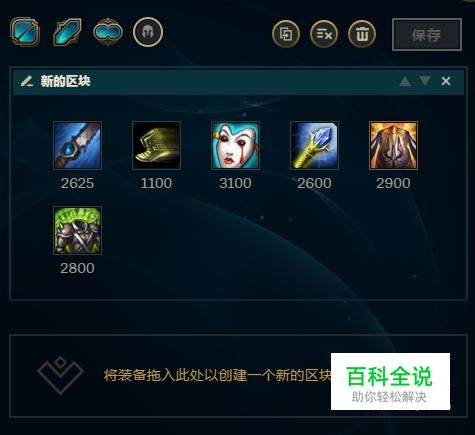The image size is (475, 435).
Task: Select the infinity-shaped top icon
Action: point(108,32)
